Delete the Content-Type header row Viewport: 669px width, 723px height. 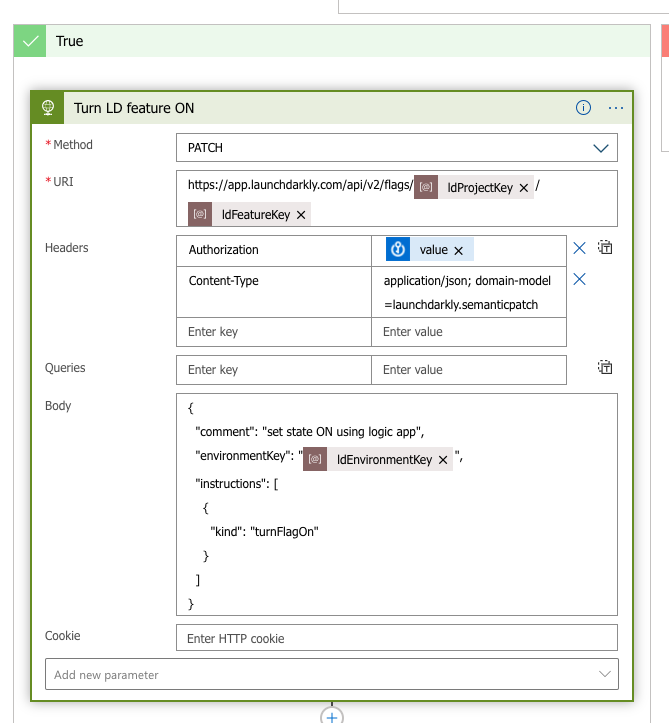click(x=580, y=279)
